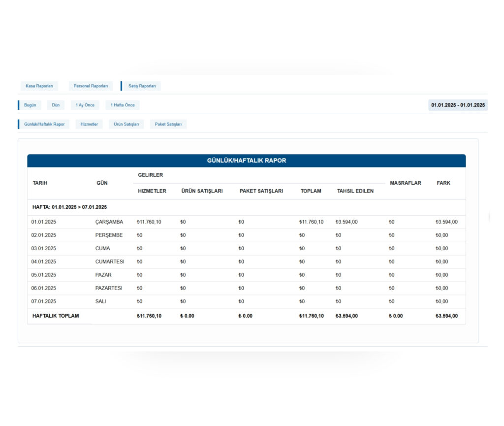Image resolution: width=504 pixels, height=426 pixels.
Task: Click the HAFTALIK TOPLAM row label
Action: [x=56, y=316]
